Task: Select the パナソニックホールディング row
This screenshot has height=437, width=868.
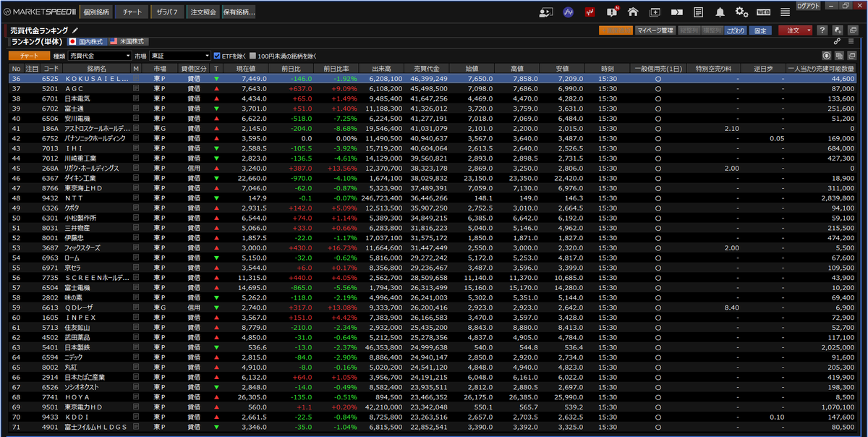Action: (x=434, y=137)
